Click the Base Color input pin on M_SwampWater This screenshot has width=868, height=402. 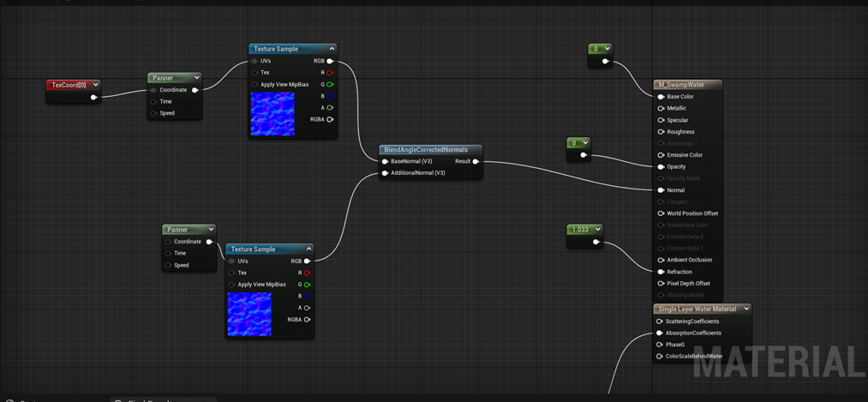(x=661, y=97)
